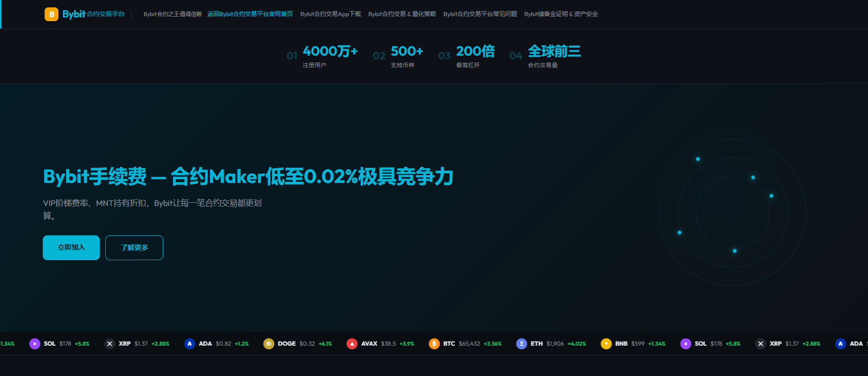Click the "500+" supported coins stat
The width and height of the screenshot is (868, 376).
coord(407,51)
